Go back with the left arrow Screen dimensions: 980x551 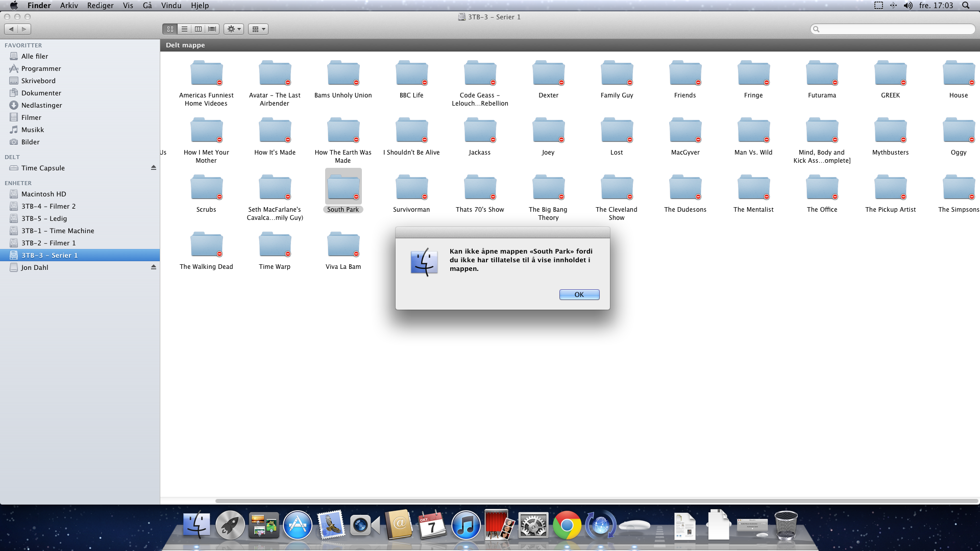(11, 29)
